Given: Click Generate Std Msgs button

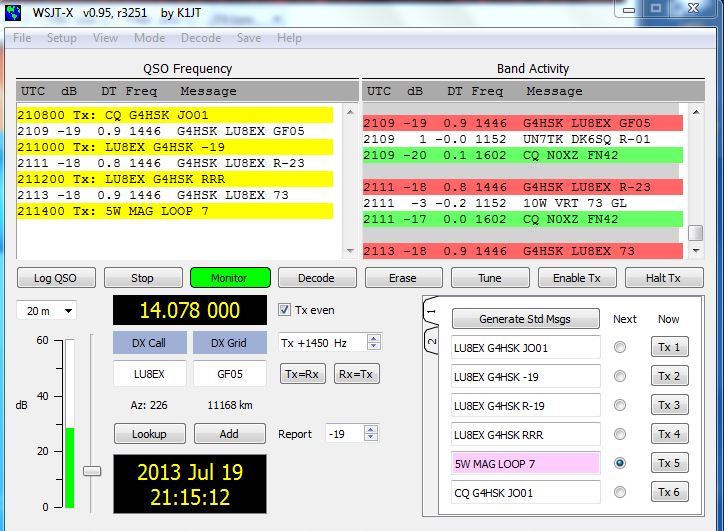Looking at the screenshot, I should [525, 319].
